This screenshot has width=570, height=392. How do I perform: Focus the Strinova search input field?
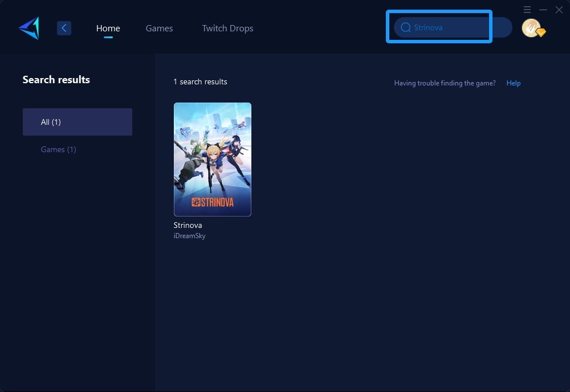point(453,27)
